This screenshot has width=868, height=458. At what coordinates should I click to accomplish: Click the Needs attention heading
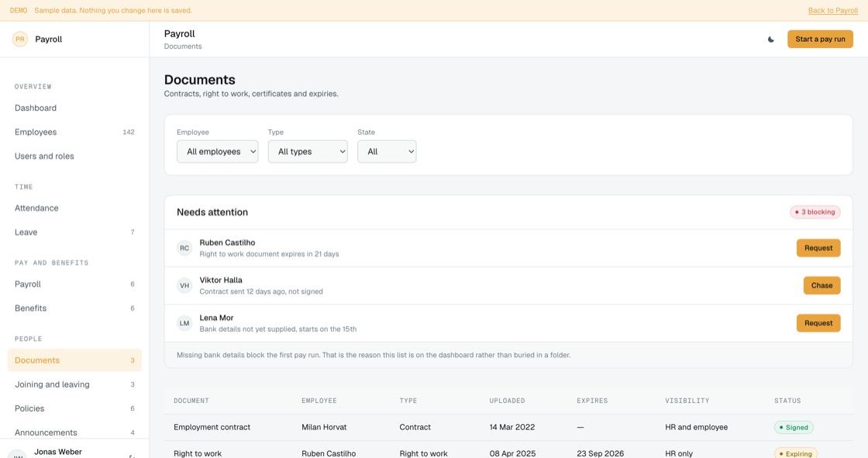tap(212, 212)
